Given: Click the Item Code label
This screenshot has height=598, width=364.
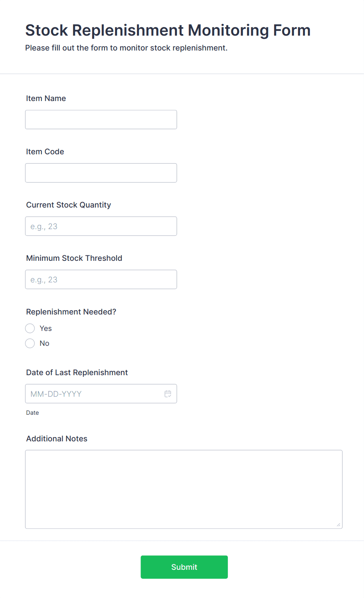Looking at the screenshot, I should (45, 152).
